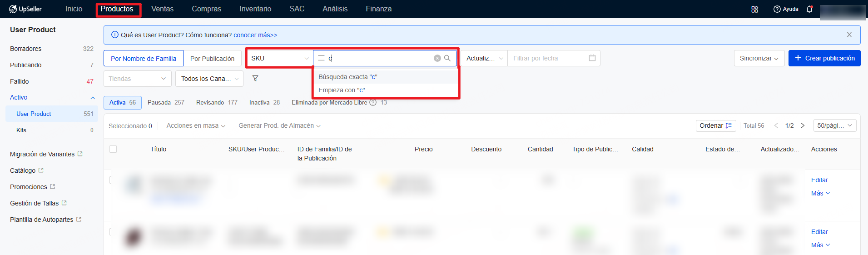Click the batch list icon in search box
Screen dimensions: 868x255
[x=321, y=58]
